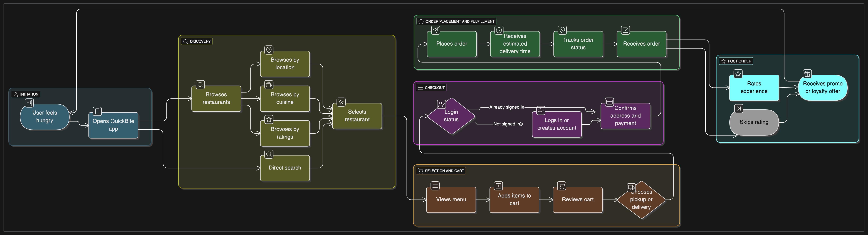Select the Skips rating node
The height and width of the screenshot is (235, 868).
(754, 122)
